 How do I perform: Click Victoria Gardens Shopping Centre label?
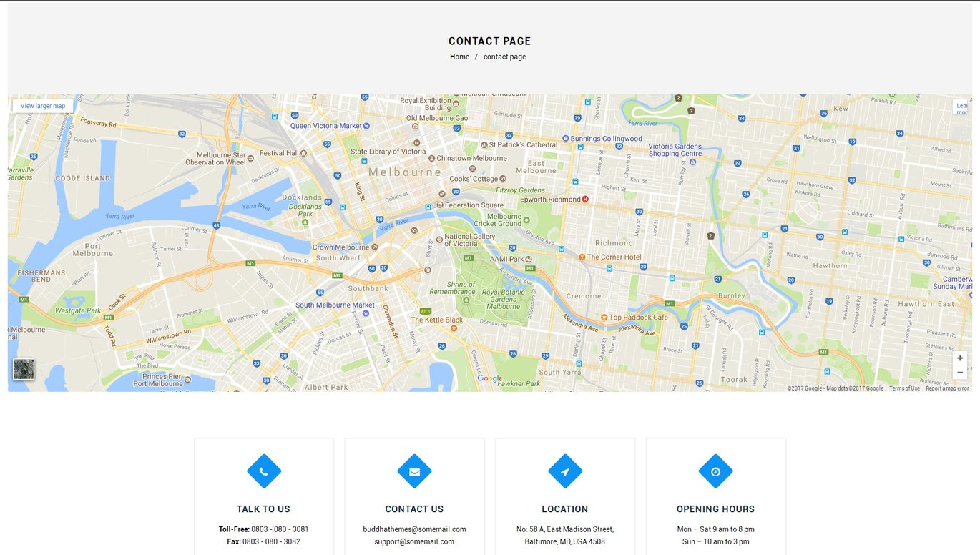coord(675,149)
